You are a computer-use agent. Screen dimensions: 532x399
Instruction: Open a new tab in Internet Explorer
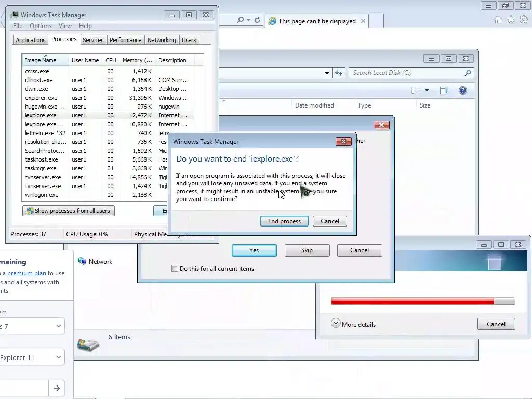point(376,21)
